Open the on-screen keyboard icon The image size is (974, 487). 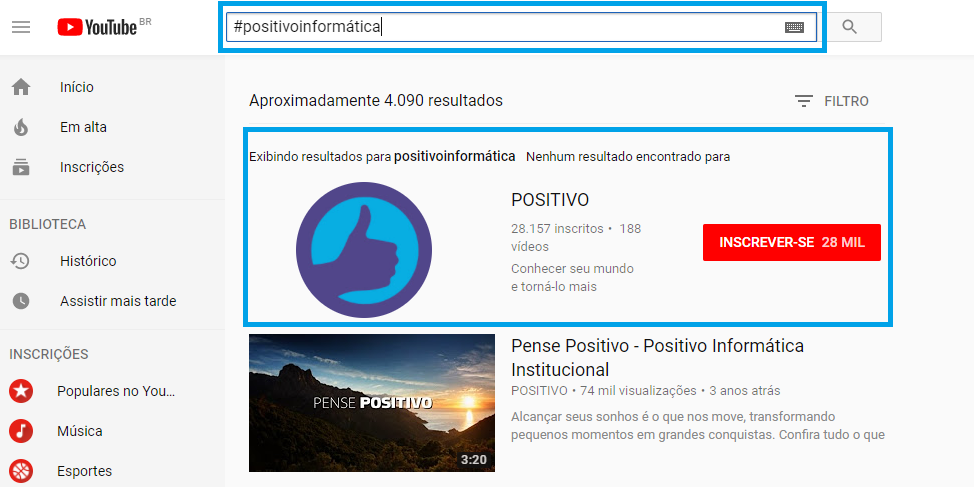pyautogui.click(x=794, y=27)
